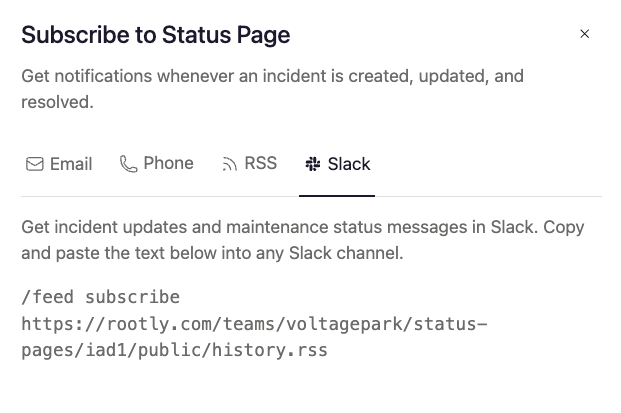The height and width of the screenshot is (413, 621).
Task: Click the rootly.com URL line
Action: [254, 324]
